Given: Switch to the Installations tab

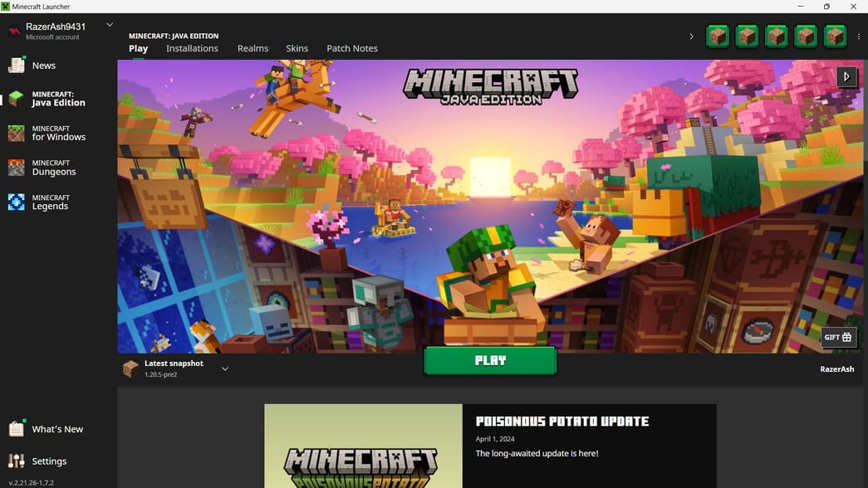Looking at the screenshot, I should coord(192,48).
